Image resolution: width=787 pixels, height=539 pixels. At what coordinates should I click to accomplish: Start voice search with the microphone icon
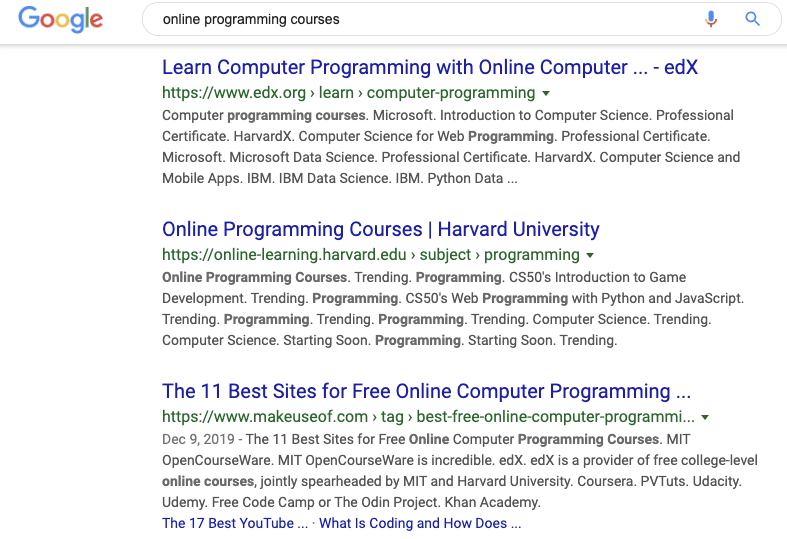tap(711, 19)
